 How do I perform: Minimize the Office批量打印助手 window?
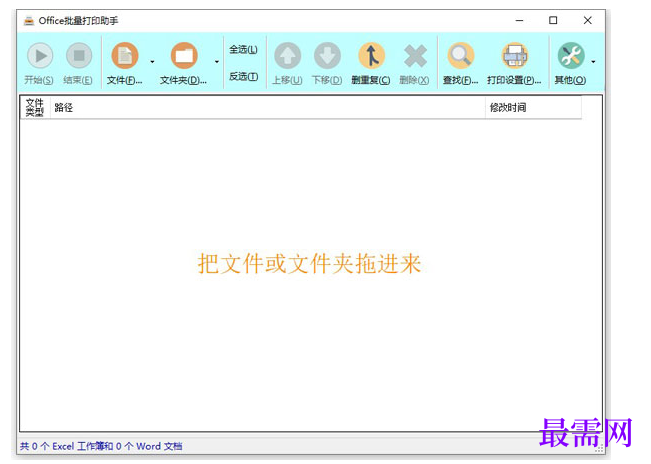pos(519,20)
